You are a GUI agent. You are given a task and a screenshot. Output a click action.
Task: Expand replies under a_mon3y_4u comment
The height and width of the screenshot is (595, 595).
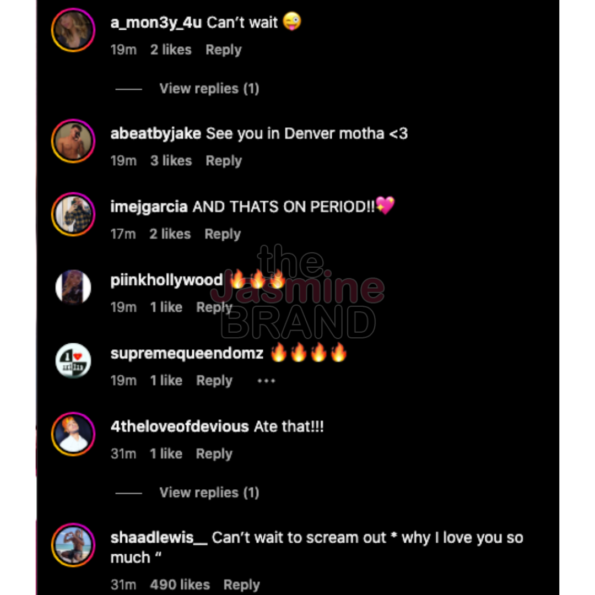pos(209,89)
